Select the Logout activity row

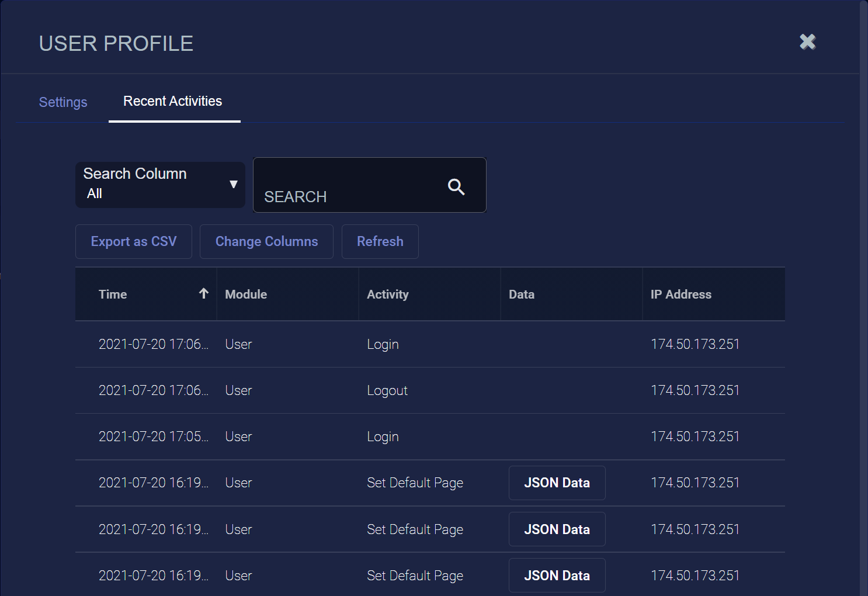point(387,390)
